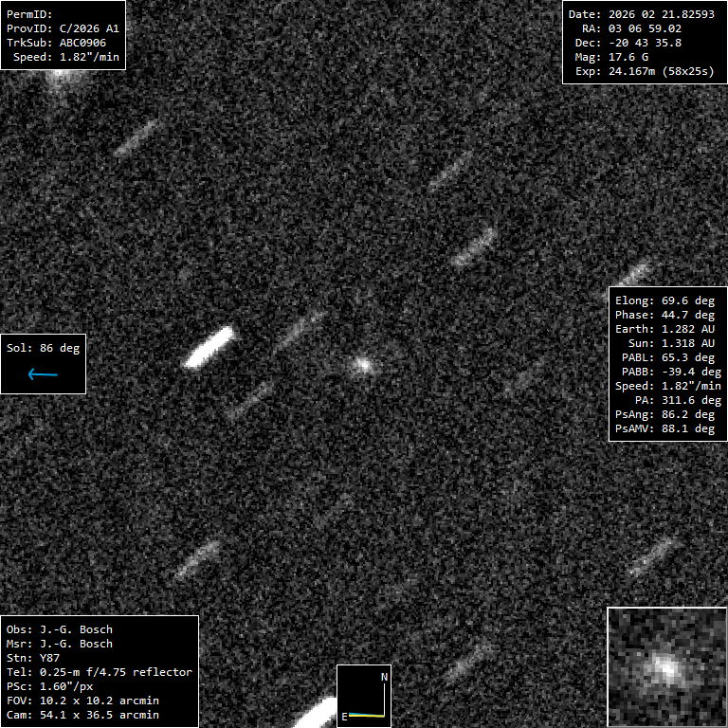The image size is (728, 728).
Task: Select the zoomed comet inset thumbnail
Action: [x=667, y=667]
